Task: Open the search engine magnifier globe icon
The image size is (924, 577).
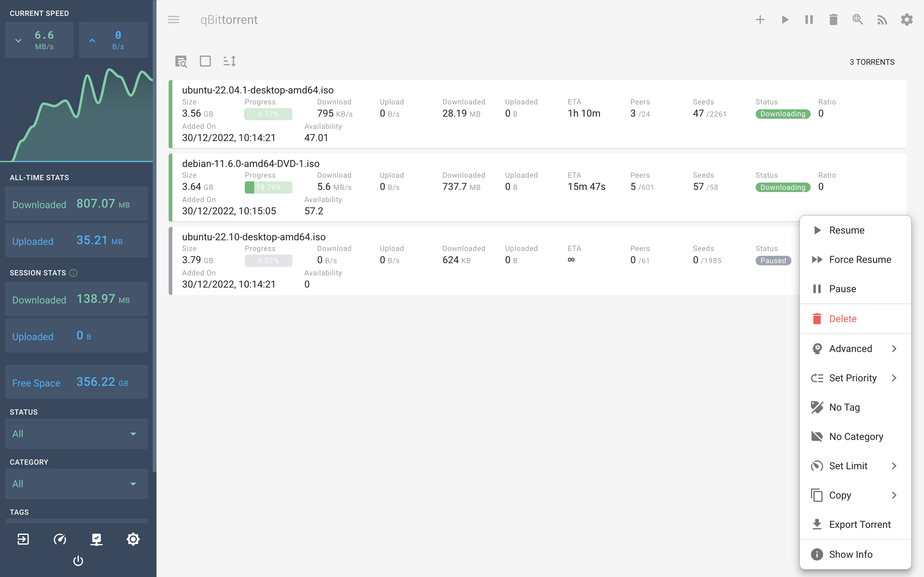Action: coord(858,20)
